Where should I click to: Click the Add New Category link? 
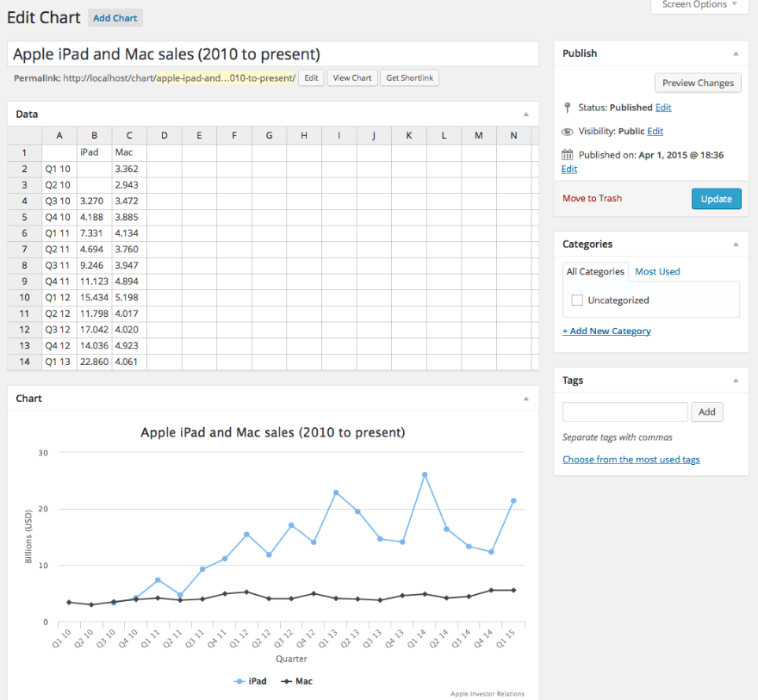click(606, 331)
